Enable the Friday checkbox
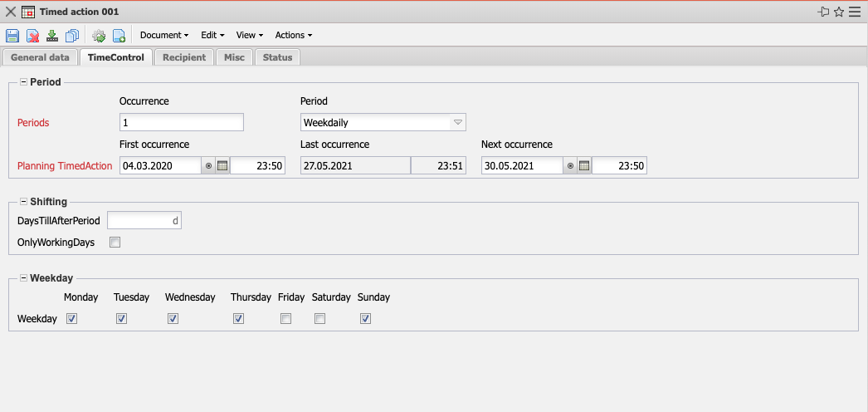 [x=285, y=318]
